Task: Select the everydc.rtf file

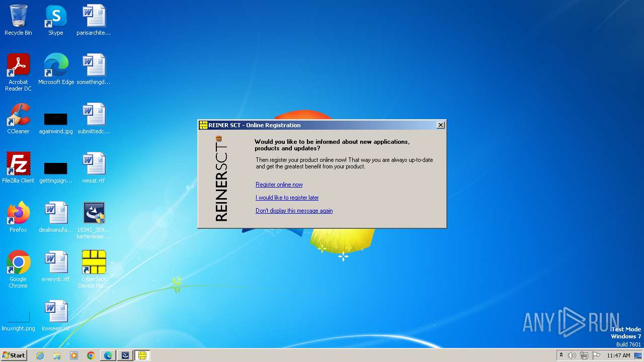Action: point(56,267)
